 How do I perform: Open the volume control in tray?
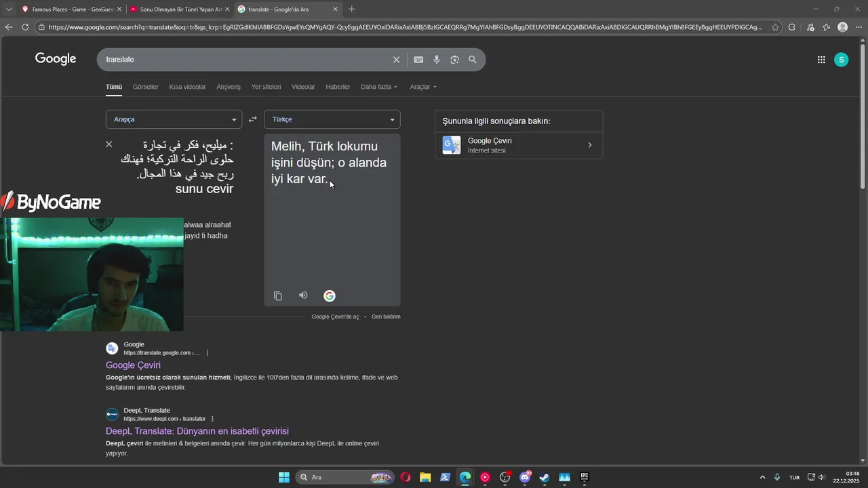(822, 477)
